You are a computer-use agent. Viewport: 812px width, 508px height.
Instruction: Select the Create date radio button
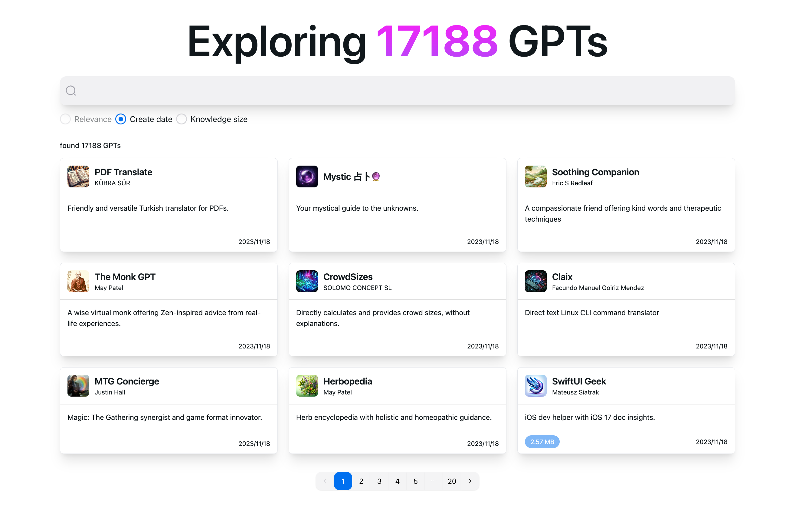[x=120, y=119]
